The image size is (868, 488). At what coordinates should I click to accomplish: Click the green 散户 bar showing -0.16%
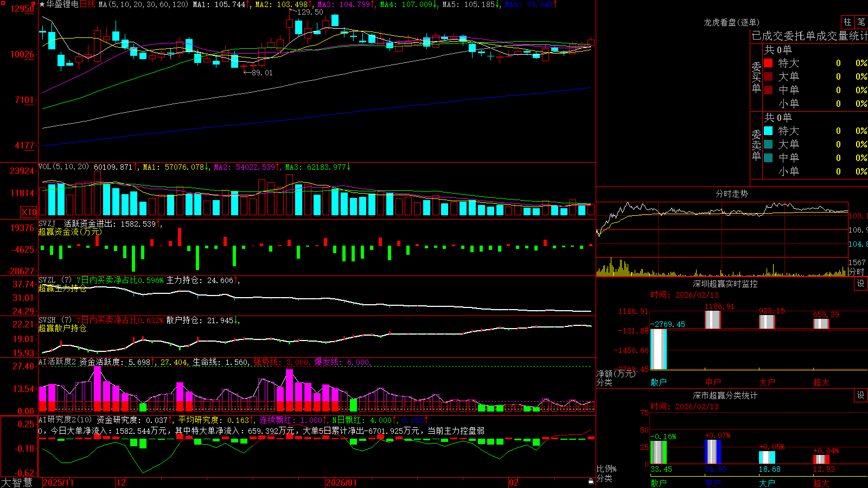point(659,452)
